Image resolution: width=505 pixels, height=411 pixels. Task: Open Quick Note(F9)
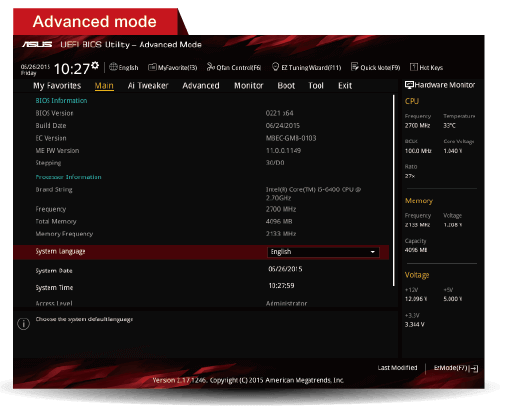[x=376, y=67]
